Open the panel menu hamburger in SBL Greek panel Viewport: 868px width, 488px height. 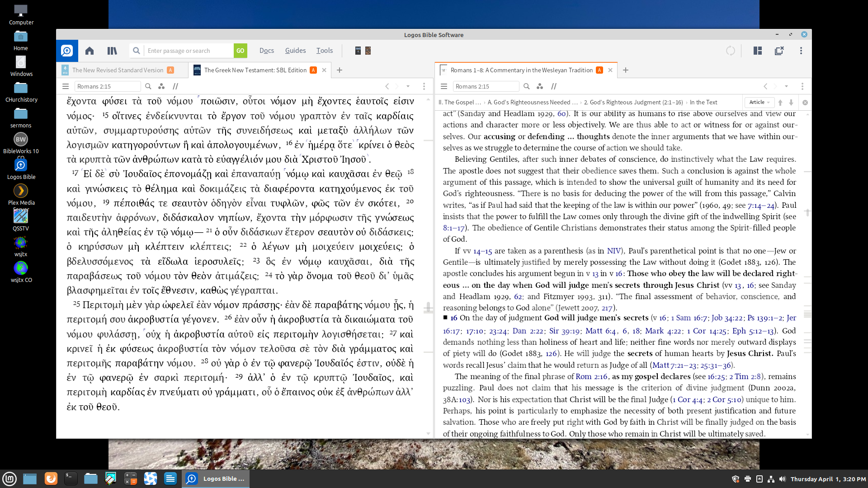66,86
